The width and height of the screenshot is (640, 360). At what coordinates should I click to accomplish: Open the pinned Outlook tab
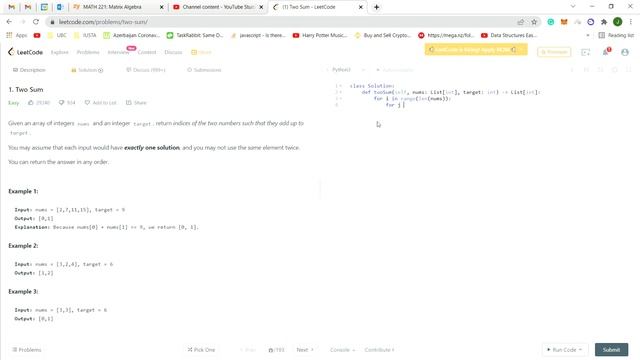(60, 7)
